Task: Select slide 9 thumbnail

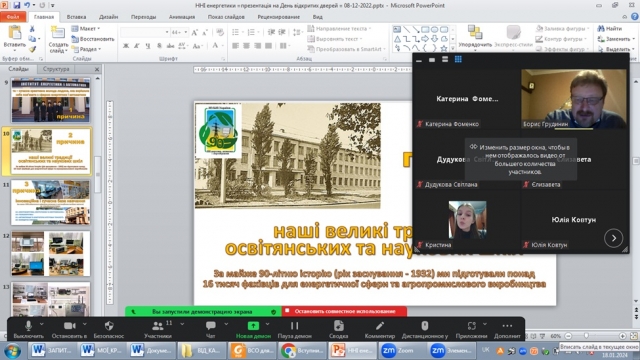Action: 50,100
